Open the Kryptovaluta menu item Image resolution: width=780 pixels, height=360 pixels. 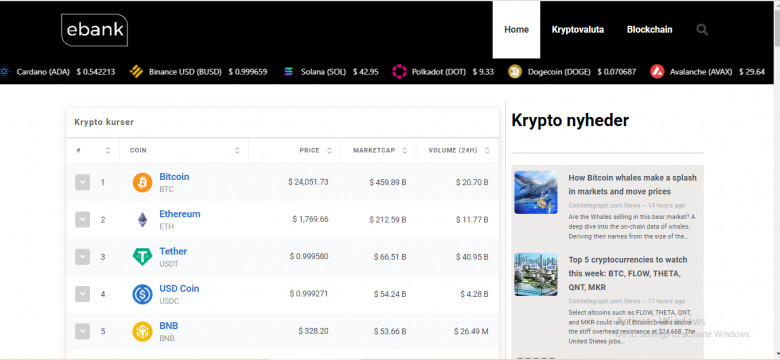578,29
